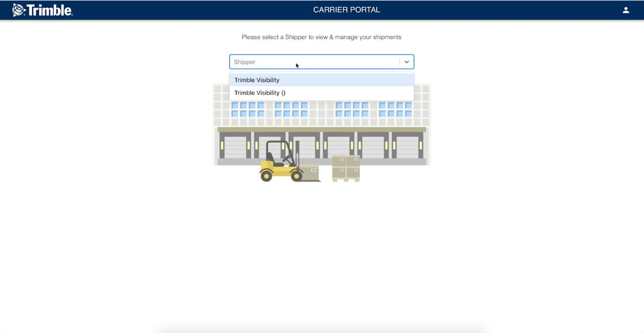Click the CARRIER PORTAL header title
The height and width of the screenshot is (333, 644).
point(346,9)
